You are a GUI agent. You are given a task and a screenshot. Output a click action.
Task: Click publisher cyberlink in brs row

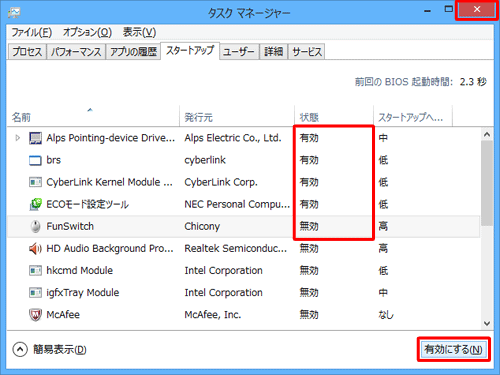[205, 160]
